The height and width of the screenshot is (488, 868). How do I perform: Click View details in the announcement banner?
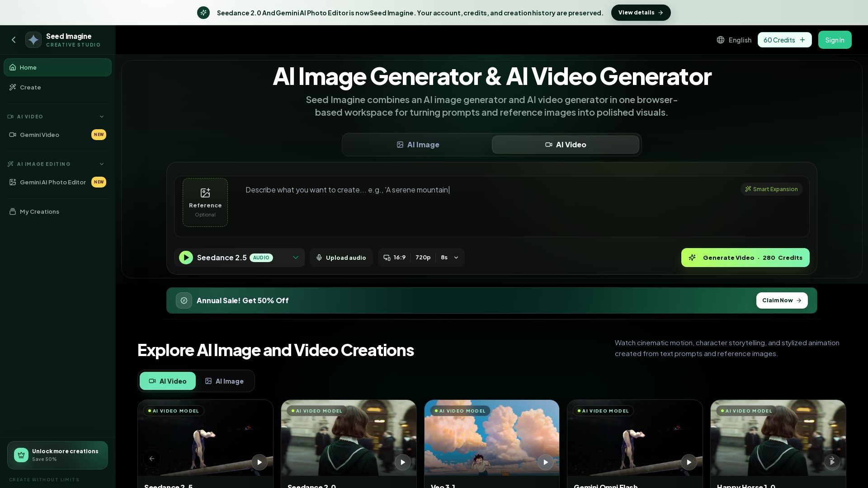(x=641, y=13)
